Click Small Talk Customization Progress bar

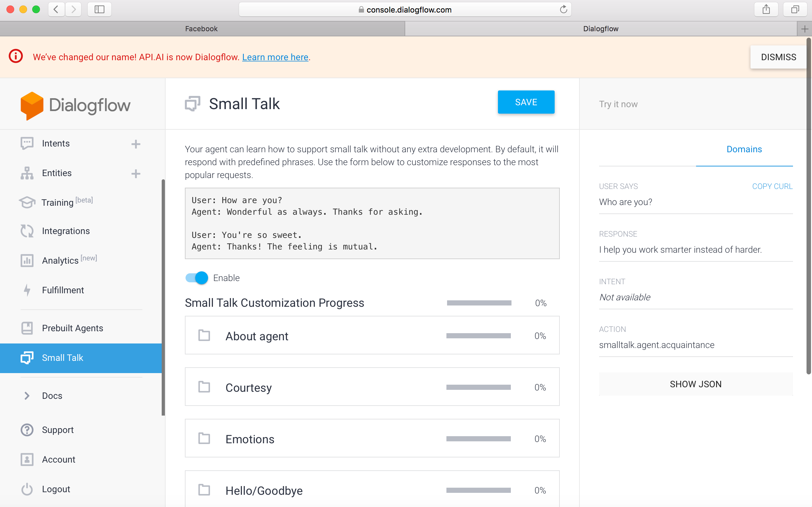[x=479, y=303]
